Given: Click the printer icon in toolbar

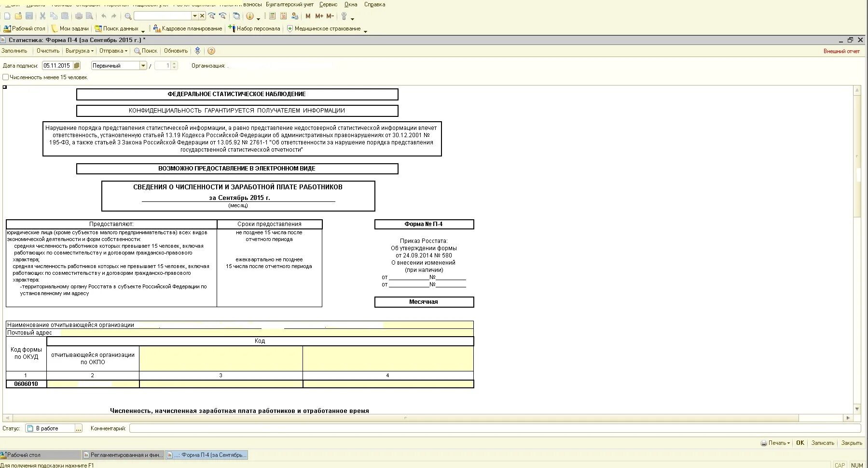Looking at the screenshot, I should tap(79, 16).
